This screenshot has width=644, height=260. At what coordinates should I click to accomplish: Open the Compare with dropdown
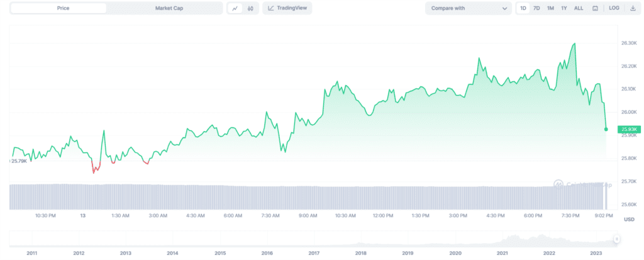pos(469,8)
